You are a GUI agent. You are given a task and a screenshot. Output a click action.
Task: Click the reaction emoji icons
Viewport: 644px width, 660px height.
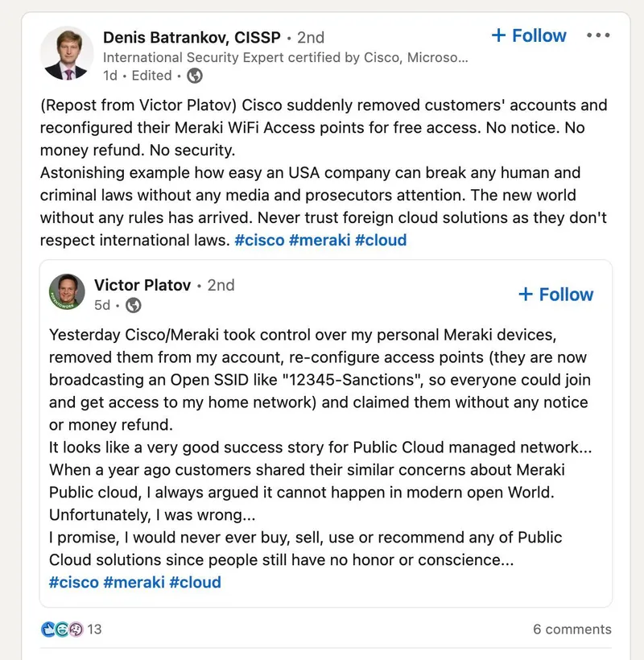62,629
